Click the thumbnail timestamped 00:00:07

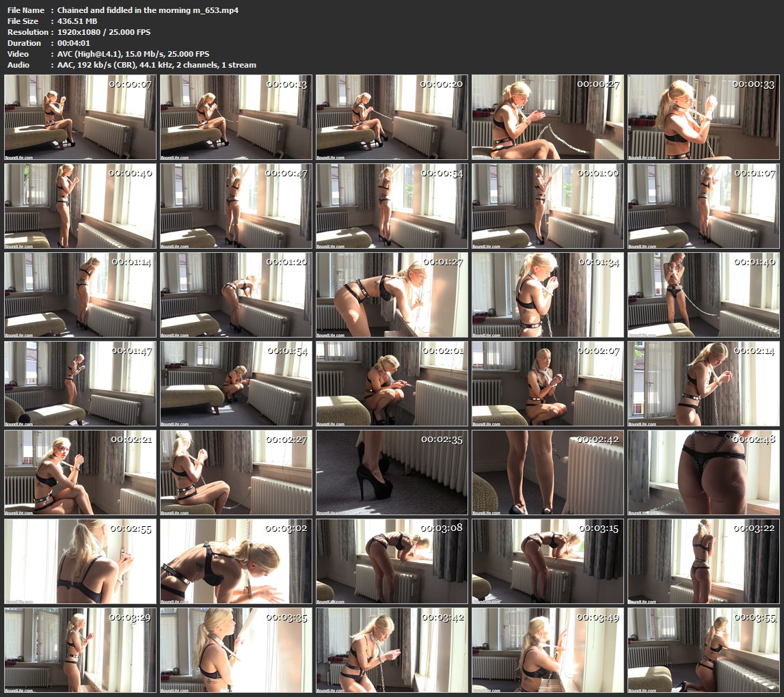pos(81,118)
